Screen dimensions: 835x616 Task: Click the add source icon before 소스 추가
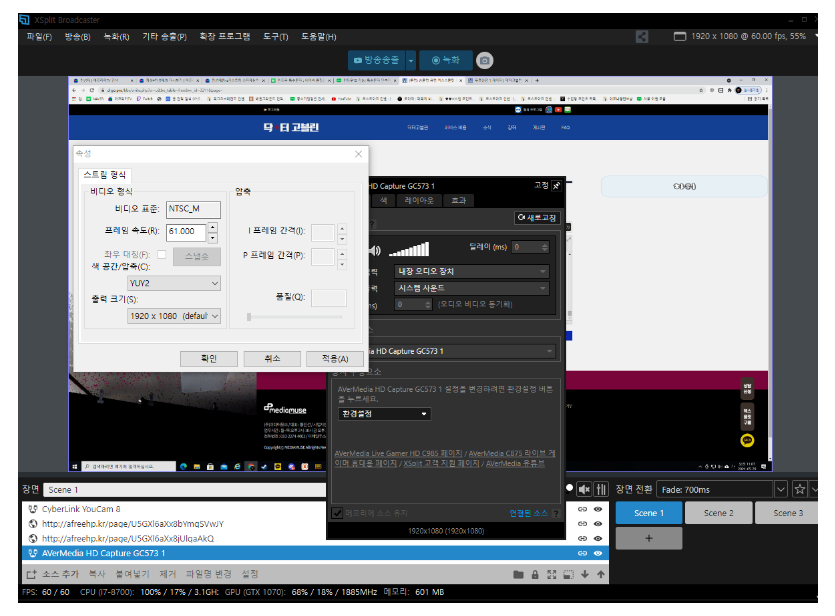coord(31,574)
